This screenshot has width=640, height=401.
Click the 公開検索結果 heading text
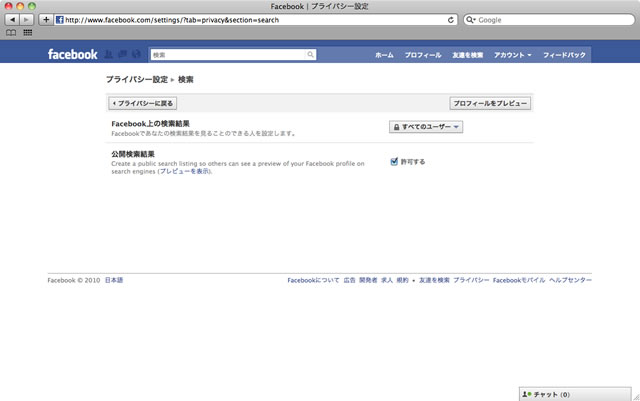point(133,154)
